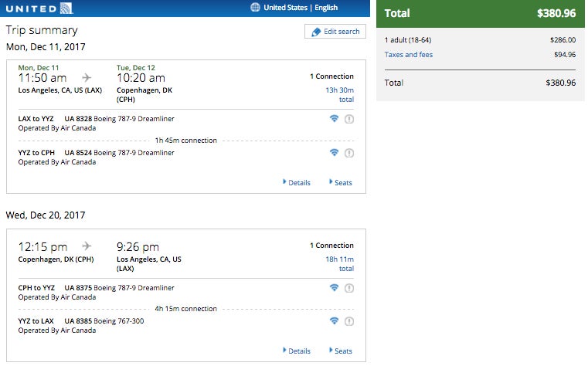The height and width of the screenshot is (366, 588).
Task: Click the info icon for flight UA 8385
Action: click(x=349, y=321)
